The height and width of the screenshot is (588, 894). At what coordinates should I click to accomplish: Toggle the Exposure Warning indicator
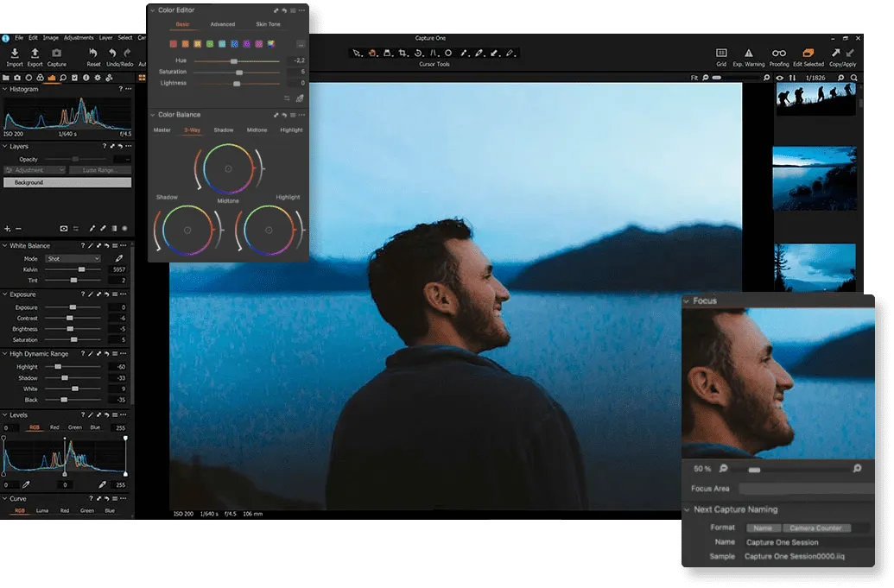[x=749, y=55]
